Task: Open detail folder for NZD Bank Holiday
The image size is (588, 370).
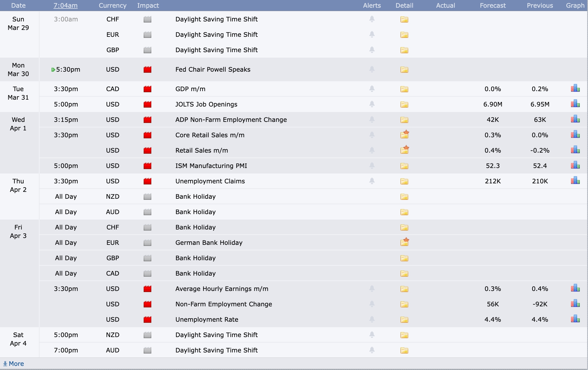Action: pos(404,197)
